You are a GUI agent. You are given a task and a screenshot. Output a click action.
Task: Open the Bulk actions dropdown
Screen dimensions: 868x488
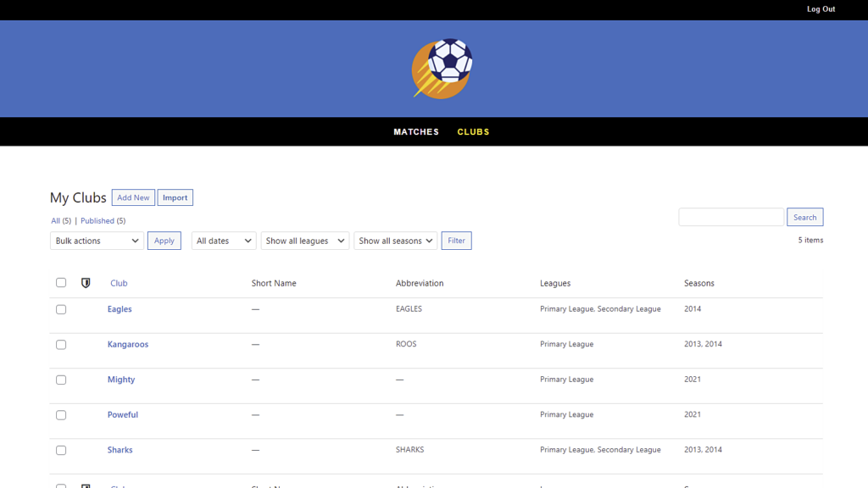pyautogui.click(x=96, y=240)
